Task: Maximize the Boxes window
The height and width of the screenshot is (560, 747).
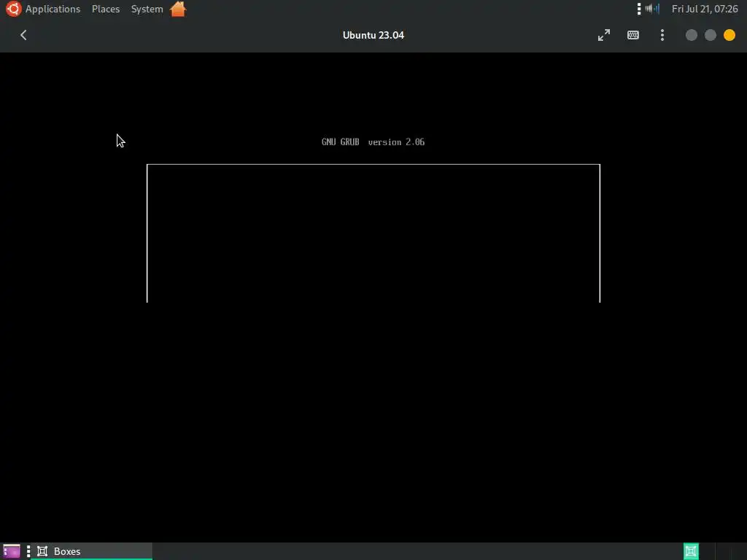Action: [x=710, y=35]
